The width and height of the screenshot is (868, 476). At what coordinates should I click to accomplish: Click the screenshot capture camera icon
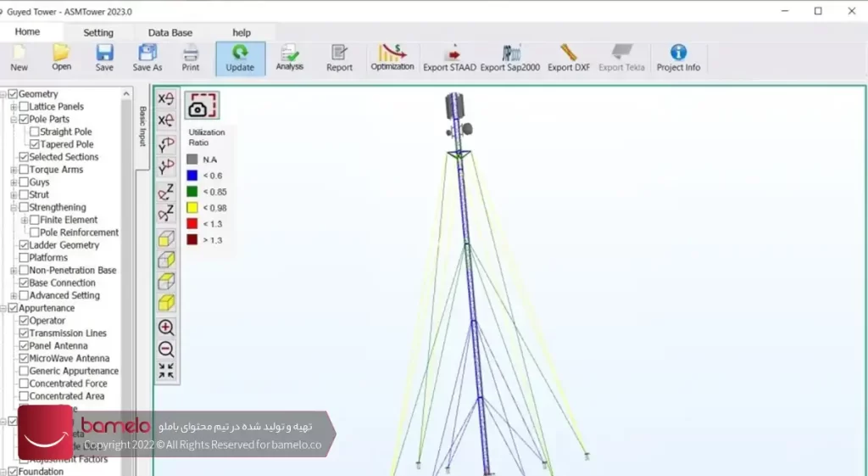202,105
